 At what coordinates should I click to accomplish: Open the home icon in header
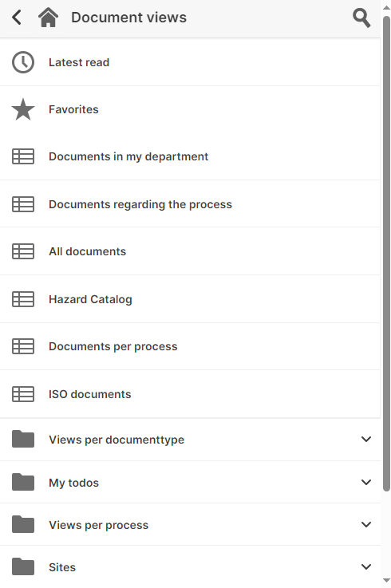pos(49,18)
